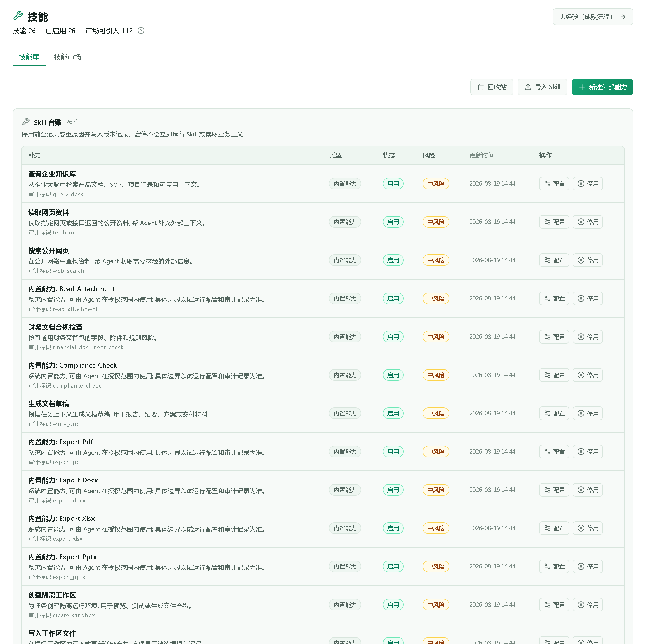Image resolution: width=646 pixels, height=644 pixels.
Task: Click 停用 on the Read Attachment row
Action: [x=588, y=299]
